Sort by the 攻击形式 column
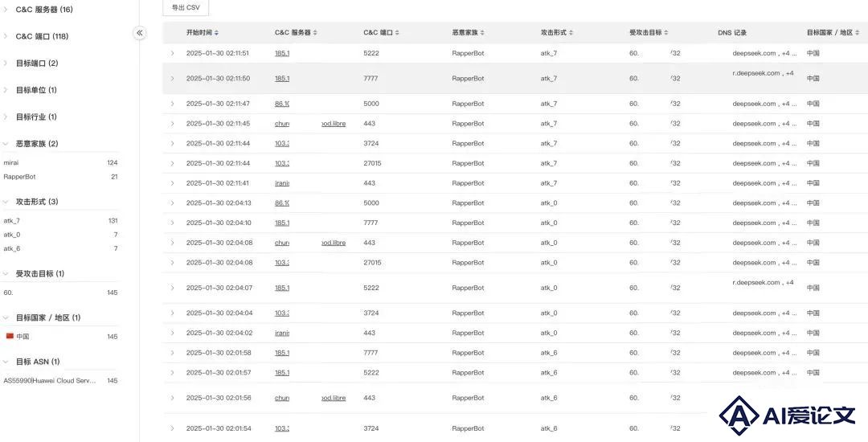 point(571,33)
